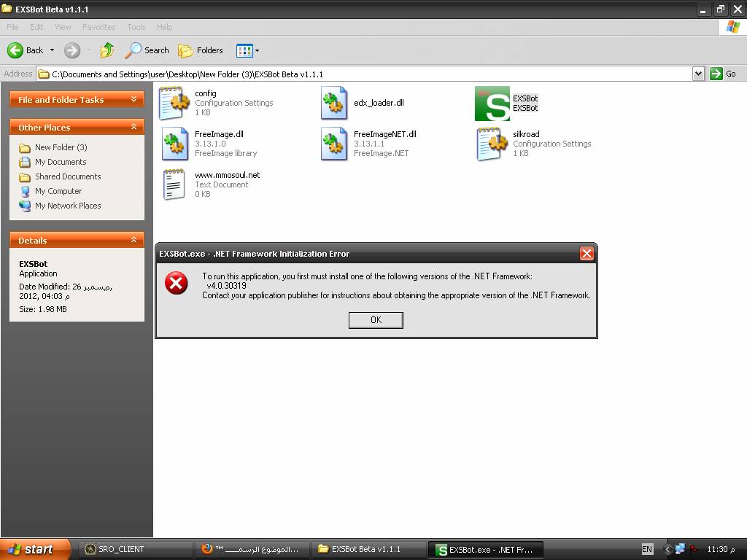This screenshot has width=747, height=560.
Task: Open the Favorites menu
Action: 98,27
